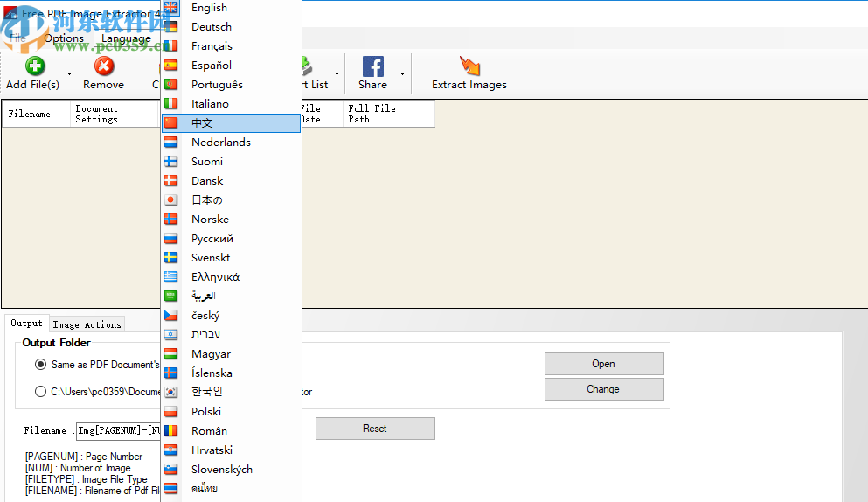The image size is (868, 502).
Task: Open the Language menu
Action: pos(126,38)
